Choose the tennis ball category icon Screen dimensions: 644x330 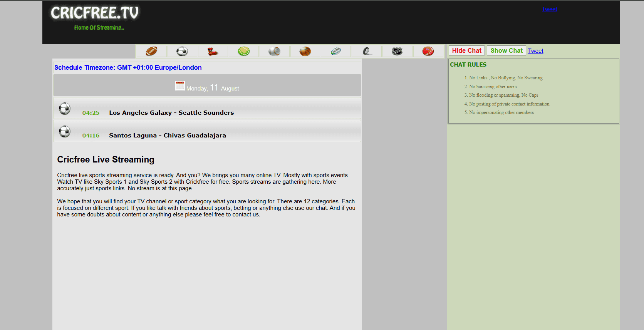(x=243, y=51)
